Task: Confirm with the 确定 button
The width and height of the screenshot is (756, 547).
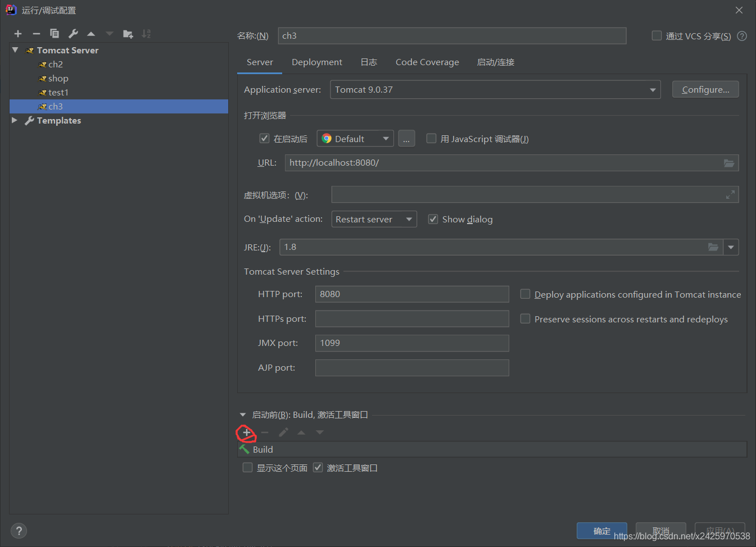Action: [602, 531]
